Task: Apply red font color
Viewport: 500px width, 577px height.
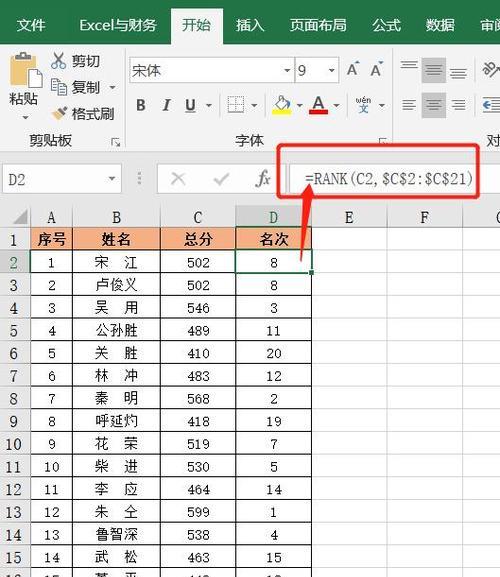Action: point(319,105)
